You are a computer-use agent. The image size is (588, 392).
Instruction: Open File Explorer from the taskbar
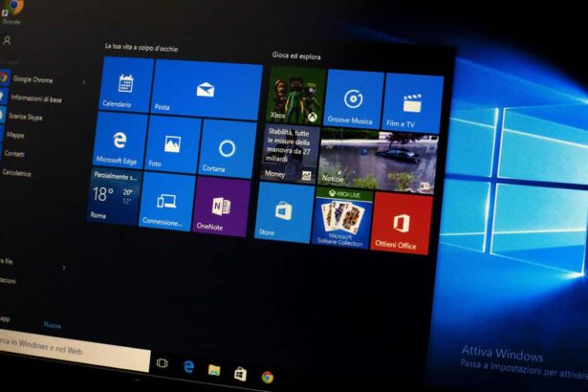coord(214,370)
